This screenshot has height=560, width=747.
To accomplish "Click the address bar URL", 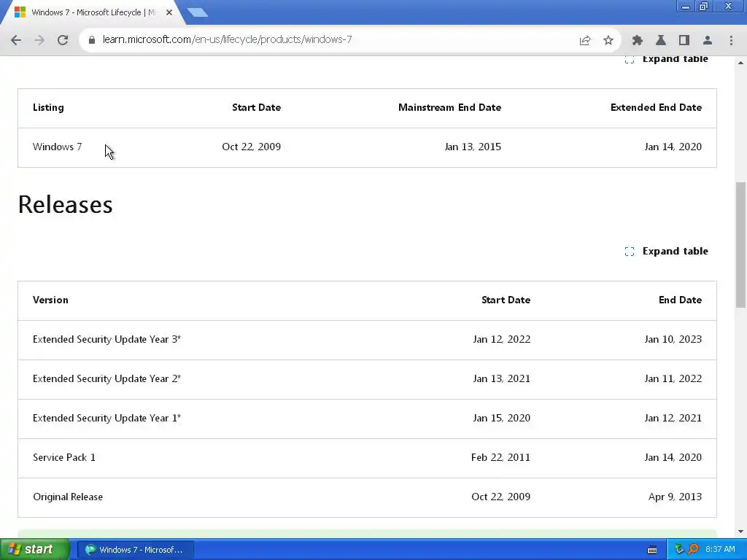I will [x=228, y=39].
